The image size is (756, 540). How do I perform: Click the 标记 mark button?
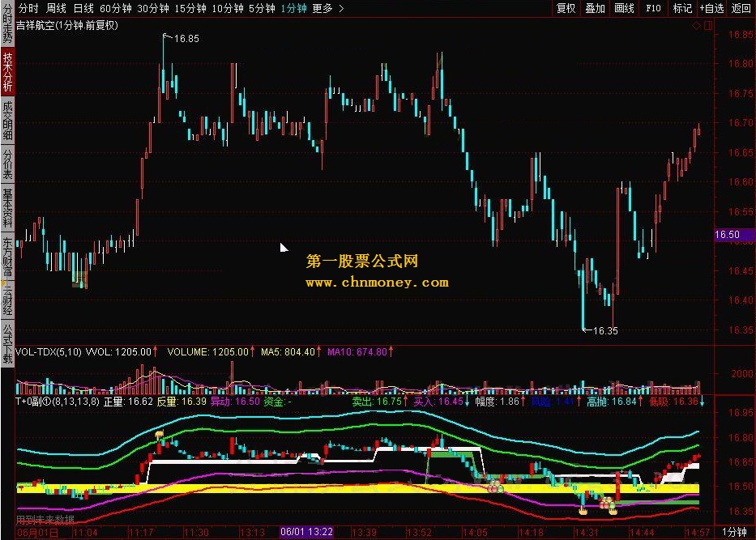[682, 8]
